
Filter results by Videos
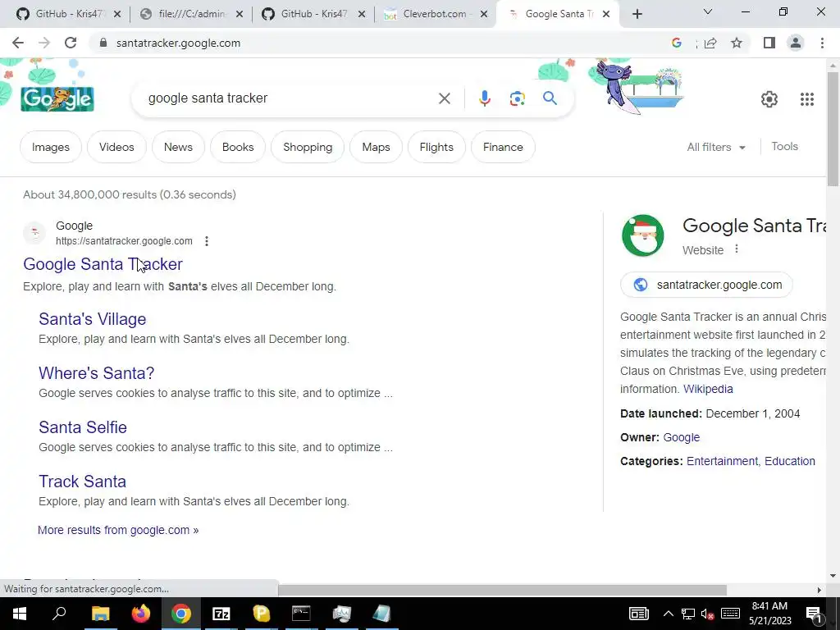click(116, 147)
